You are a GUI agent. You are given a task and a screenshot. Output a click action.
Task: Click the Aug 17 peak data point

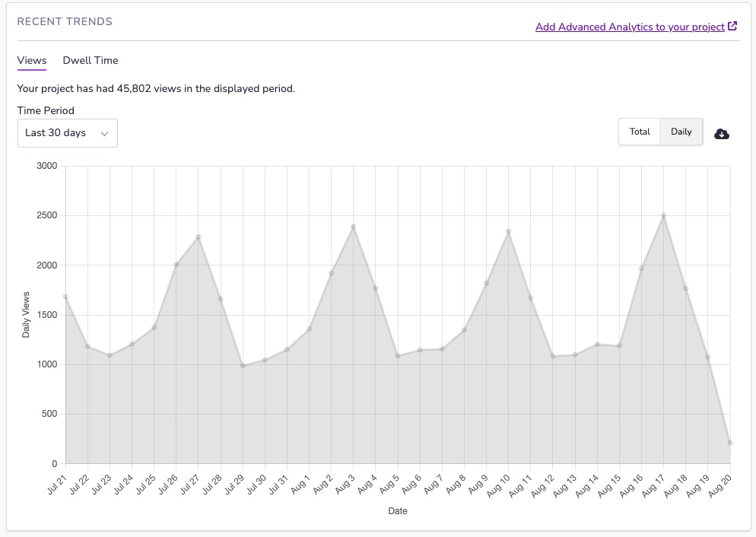click(663, 215)
